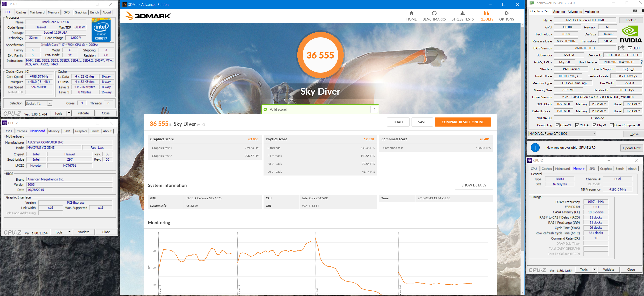Toggle the OpenCL checkbox
644x296 pixels.
pyautogui.click(x=557, y=125)
